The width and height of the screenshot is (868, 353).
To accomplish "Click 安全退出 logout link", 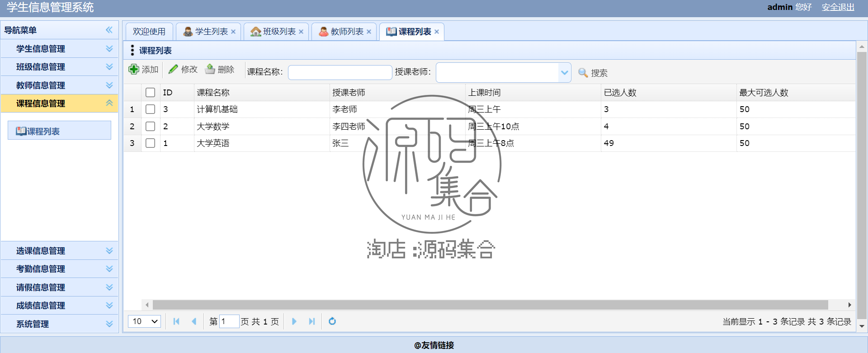I will click(838, 7).
